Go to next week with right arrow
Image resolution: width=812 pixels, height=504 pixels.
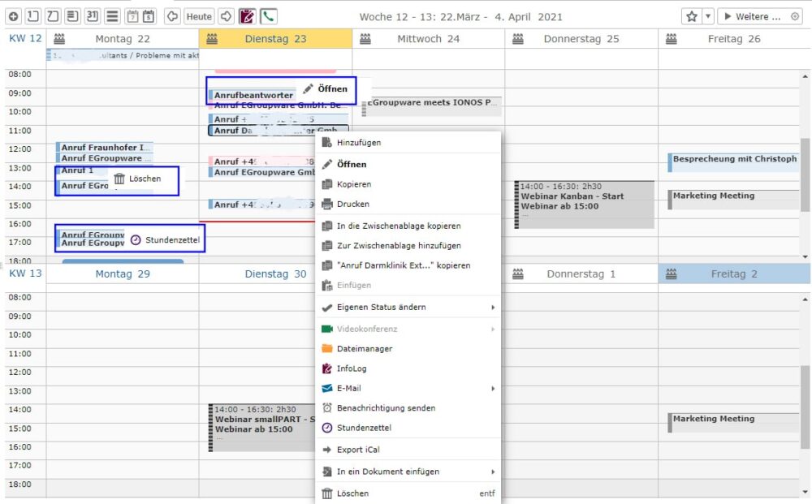pyautogui.click(x=227, y=16)
